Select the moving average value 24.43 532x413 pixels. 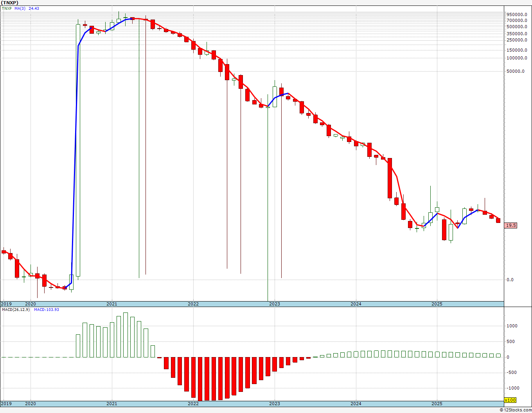34,9
